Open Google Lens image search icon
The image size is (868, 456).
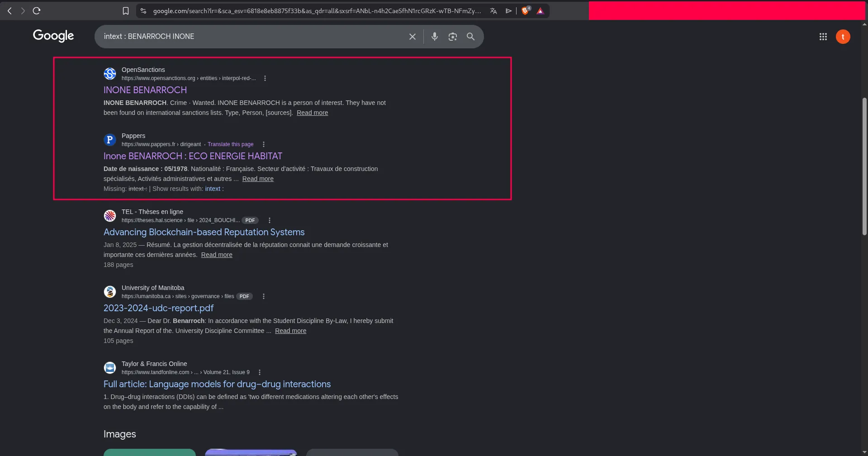[x=452, y=37]
